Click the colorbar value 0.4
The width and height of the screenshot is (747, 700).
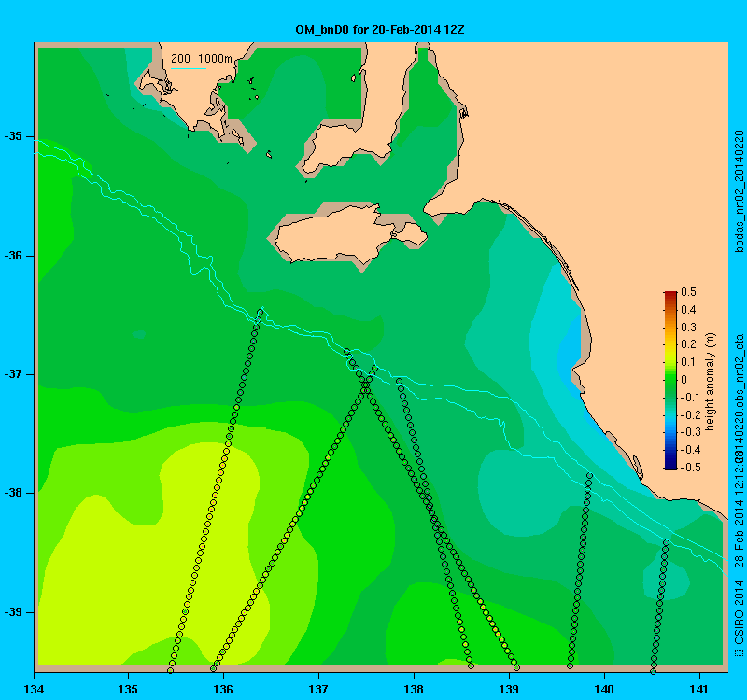pos(689,310)
